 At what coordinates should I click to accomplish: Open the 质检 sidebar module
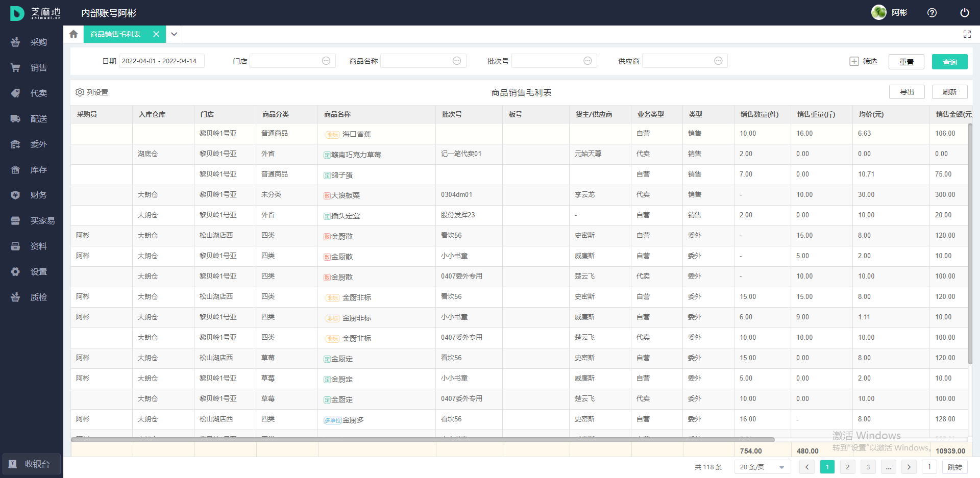coord(32,297)
